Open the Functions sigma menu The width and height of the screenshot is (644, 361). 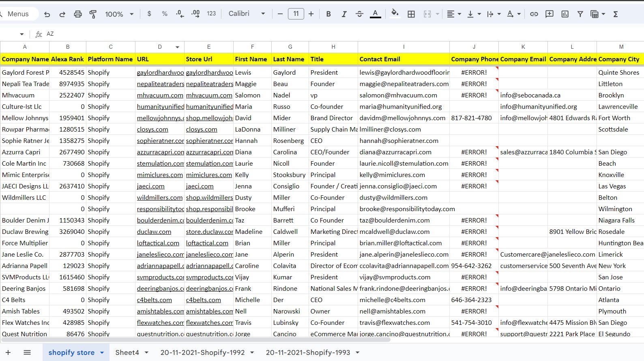coord(616,14)
